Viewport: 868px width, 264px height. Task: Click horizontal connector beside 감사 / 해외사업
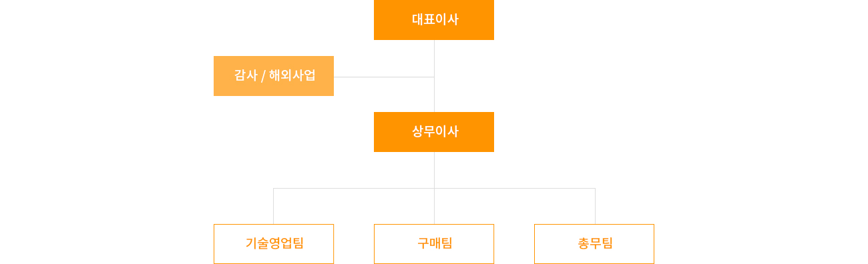click(384, 77)
